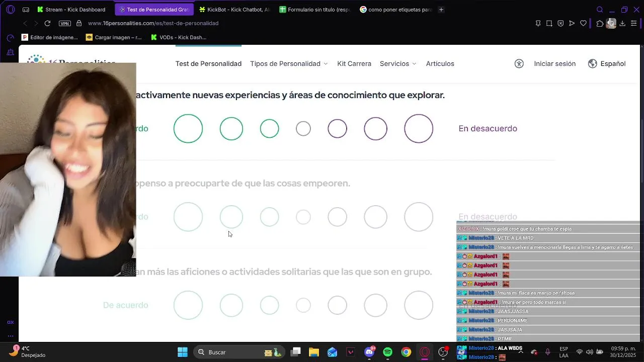Click the Iniciar sesión link
Viewport: 644px width, 362px height.
point(555,63)
